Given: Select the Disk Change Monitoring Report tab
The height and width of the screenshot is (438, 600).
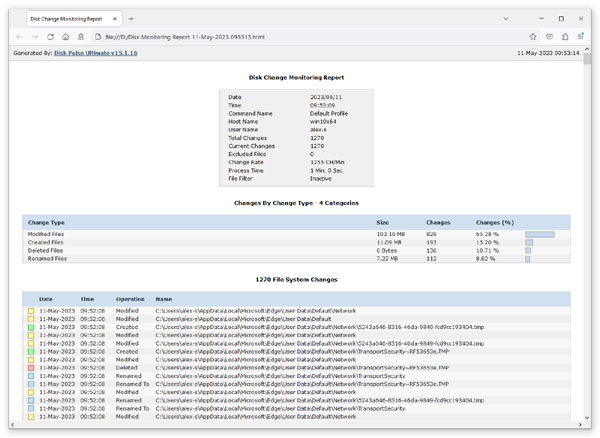Looking at the screenshot, I should click(74, 19).
